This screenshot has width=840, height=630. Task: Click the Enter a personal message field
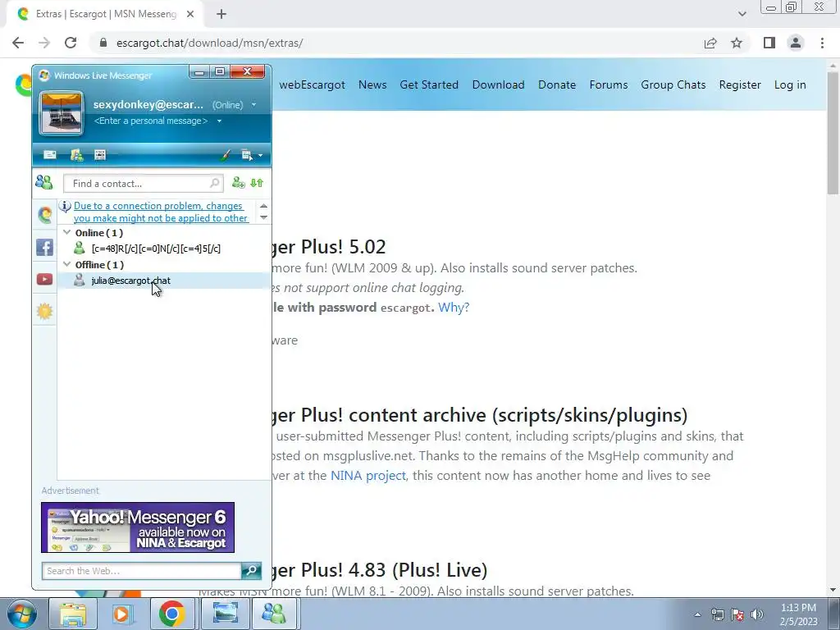point(151,121)
